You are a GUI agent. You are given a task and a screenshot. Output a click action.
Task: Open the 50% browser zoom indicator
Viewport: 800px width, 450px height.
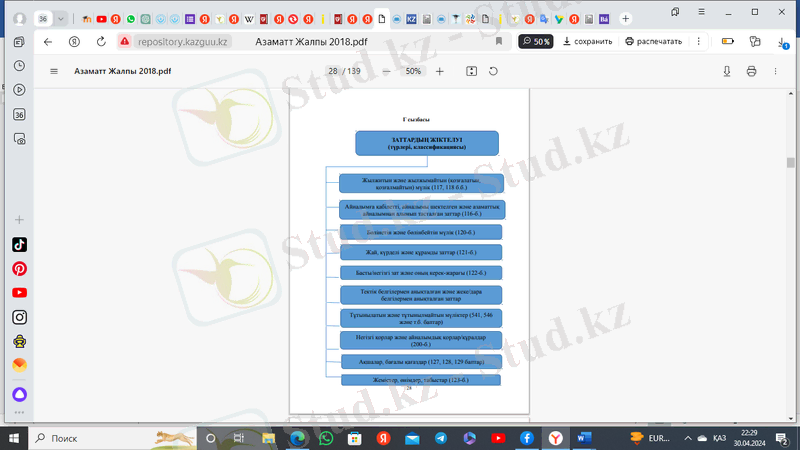536,42
